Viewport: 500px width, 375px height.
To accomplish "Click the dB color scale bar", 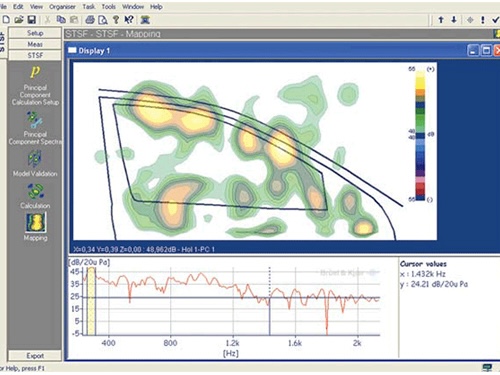I will coord(420,135).
